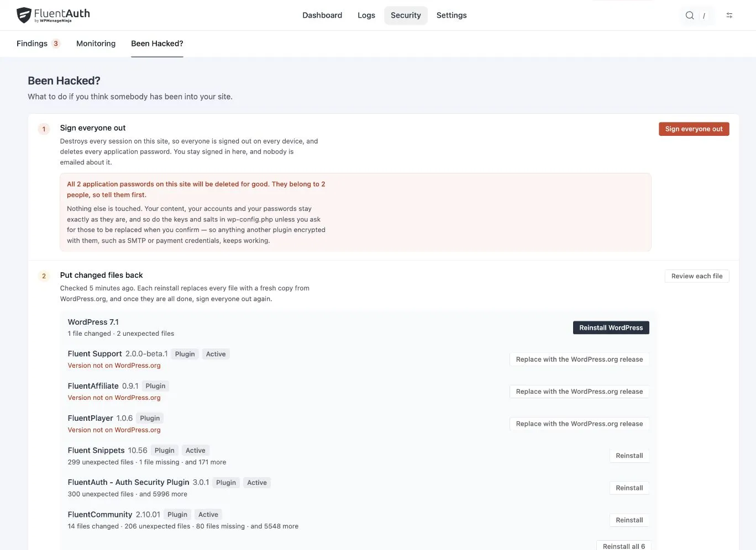Screen dimensions: 756x550
Task: Reinstall the FluentCommunity plugin
Action: [x=629, y=520]
